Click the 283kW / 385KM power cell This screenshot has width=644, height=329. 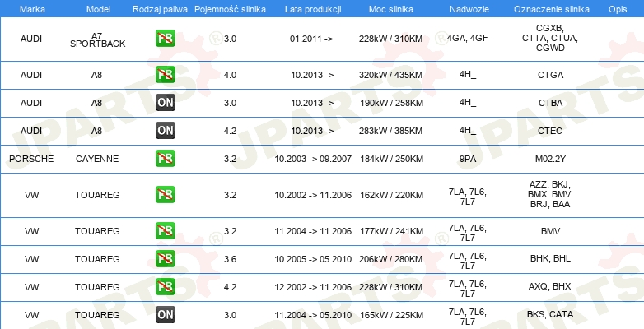pos(390,131)
